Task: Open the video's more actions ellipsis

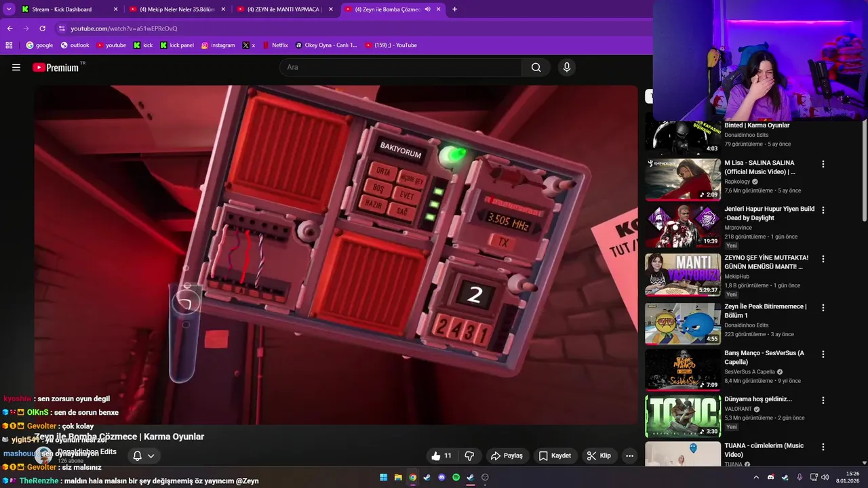Action: point(629,455)
